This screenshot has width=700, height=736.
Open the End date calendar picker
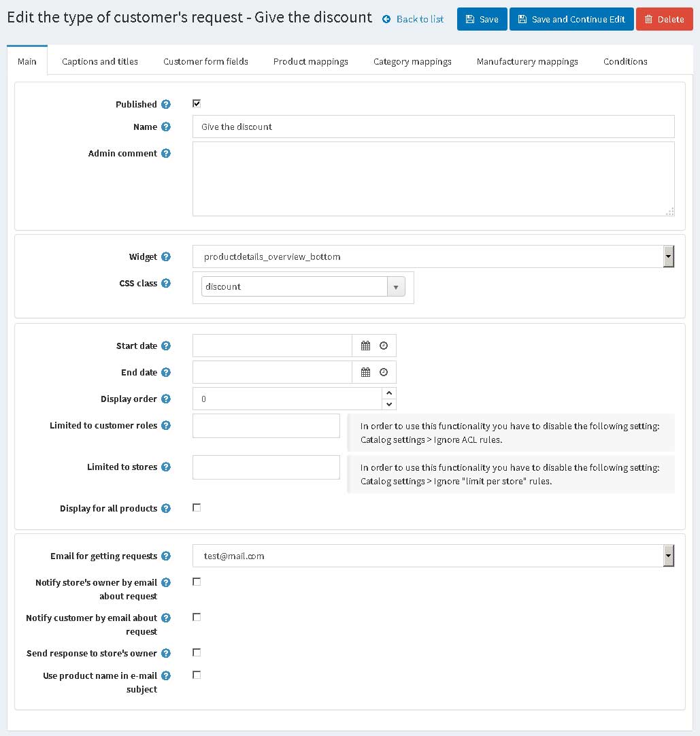(365, 372)
